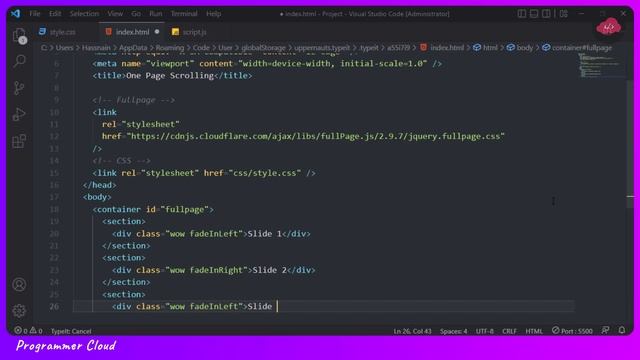This screenshot has width=640, height=360.
Task: Click the fullPage.js CDN href URL
Action: (316, 136)
